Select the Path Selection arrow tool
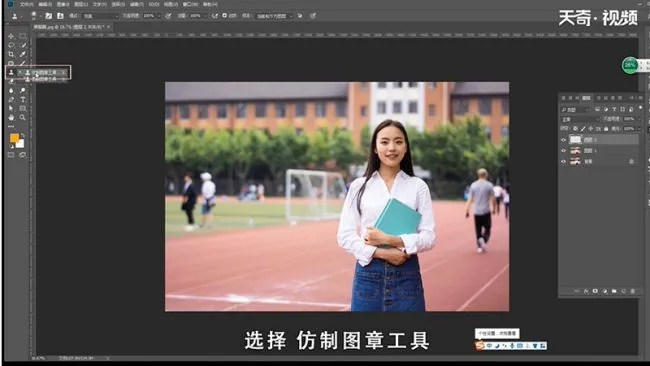Screen dimensions: 650x366 pyautogui.click(x=11, y=108)
